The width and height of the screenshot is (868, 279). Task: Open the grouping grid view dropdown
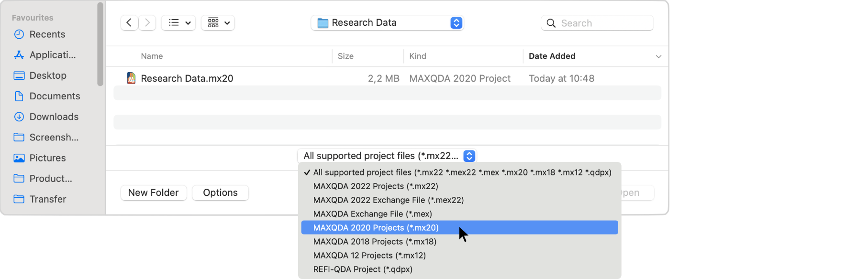coord(218,23)
